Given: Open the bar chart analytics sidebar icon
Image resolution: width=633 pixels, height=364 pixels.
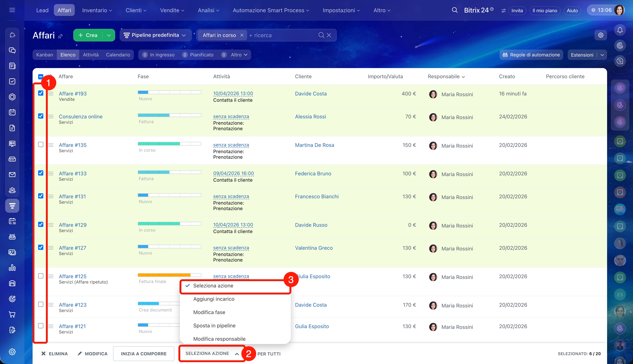Looking at the screenshot, I should pos(12,268).
